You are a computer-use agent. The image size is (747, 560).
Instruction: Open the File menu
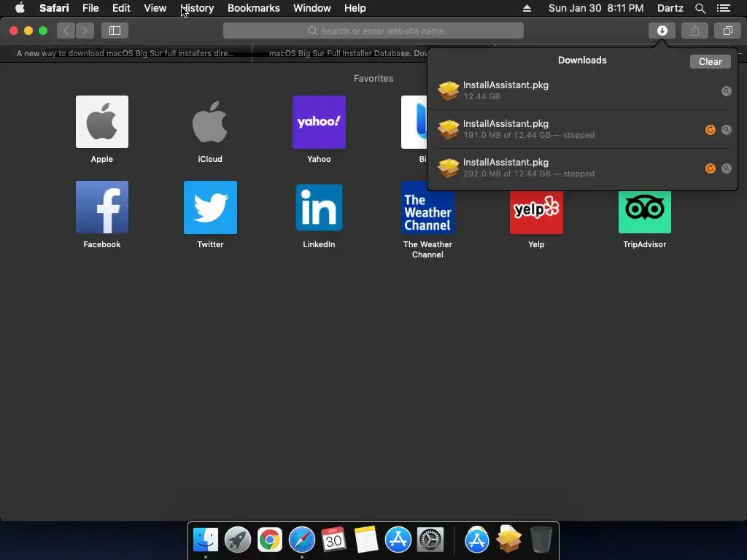[x=90, y=8]
